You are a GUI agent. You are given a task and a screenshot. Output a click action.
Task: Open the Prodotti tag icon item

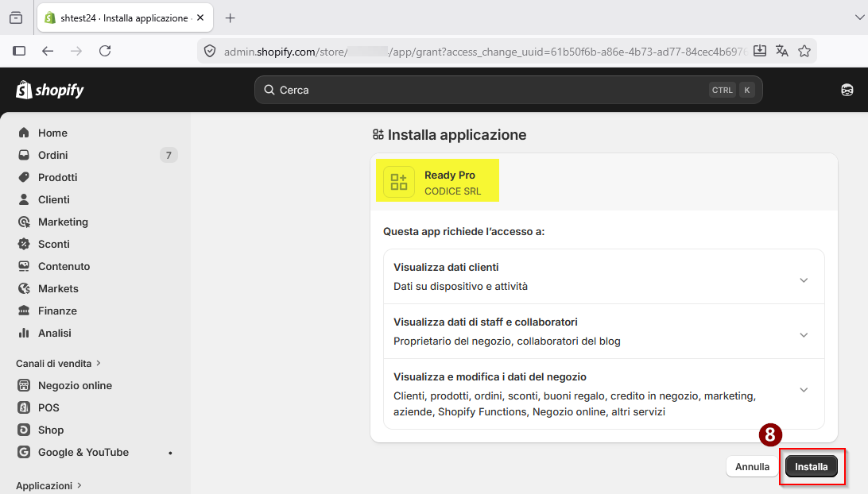pos(24,177)
